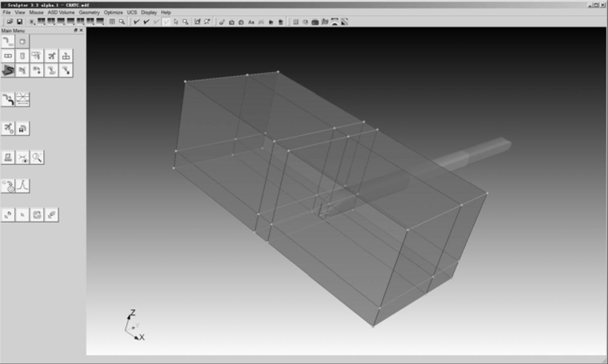Open the Geometry menu

pyautogui.click(x=89, y=12)
